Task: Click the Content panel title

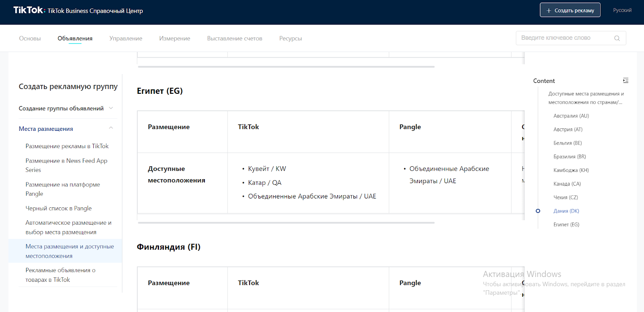Action: (x=544, y=81)
